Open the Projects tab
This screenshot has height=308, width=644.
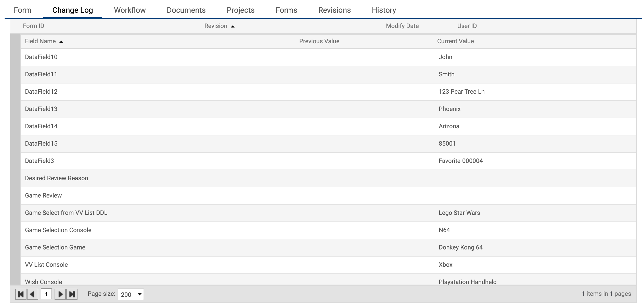point(240,10)
